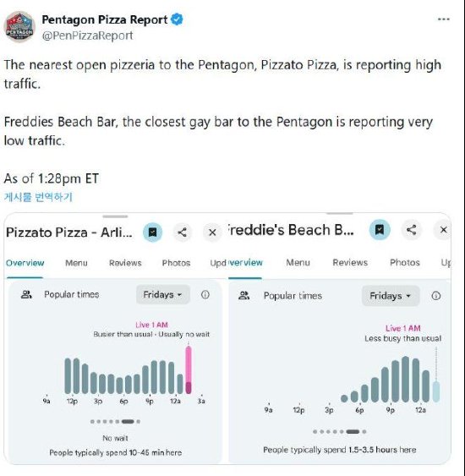Close the Freddie's Beach Bar panel
This screenshot has height=476, width=465.
(x=443, y=230)
